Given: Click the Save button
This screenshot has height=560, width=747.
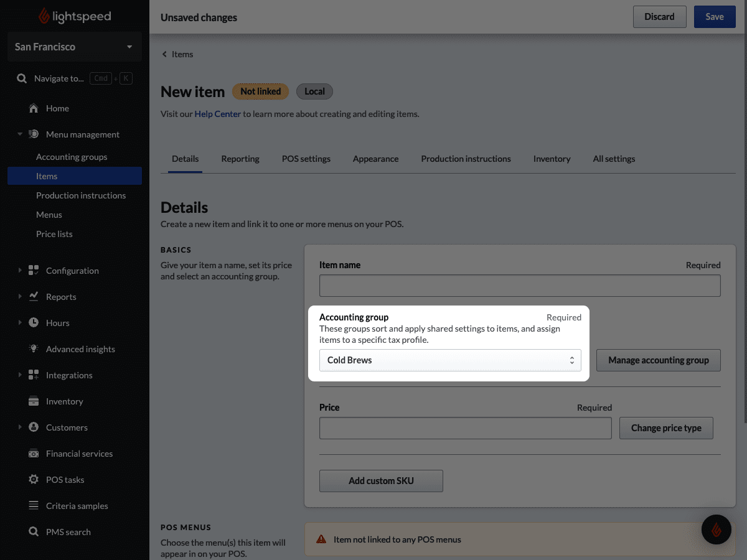Looking at the screenshot, I should pos(714,17).
